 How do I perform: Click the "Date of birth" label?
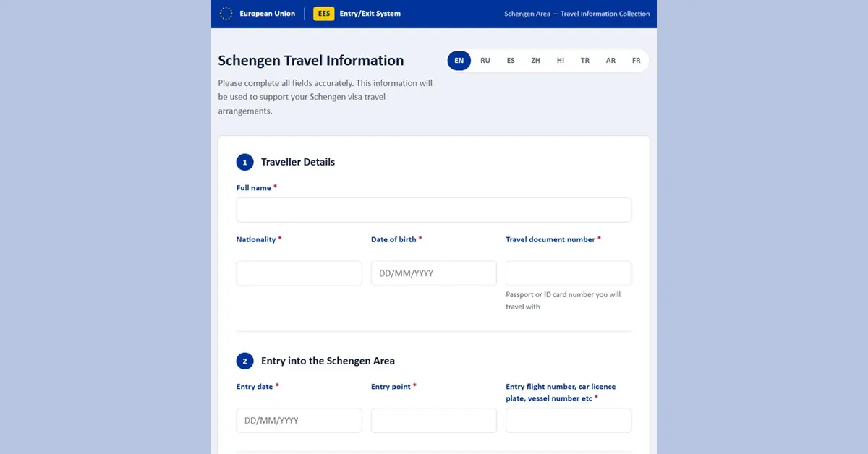click(x=393, y=239)
